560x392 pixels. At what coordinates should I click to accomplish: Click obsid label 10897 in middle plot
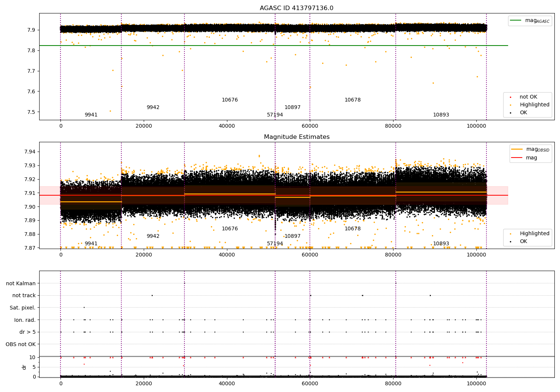pyautogui.click(x=292, y=236)
